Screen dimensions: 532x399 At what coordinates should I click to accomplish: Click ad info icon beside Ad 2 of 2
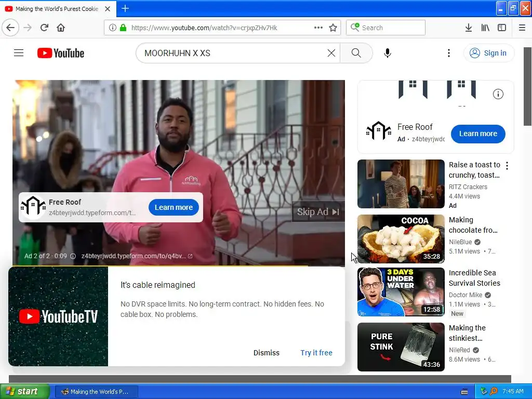click(x=73, y=256)
